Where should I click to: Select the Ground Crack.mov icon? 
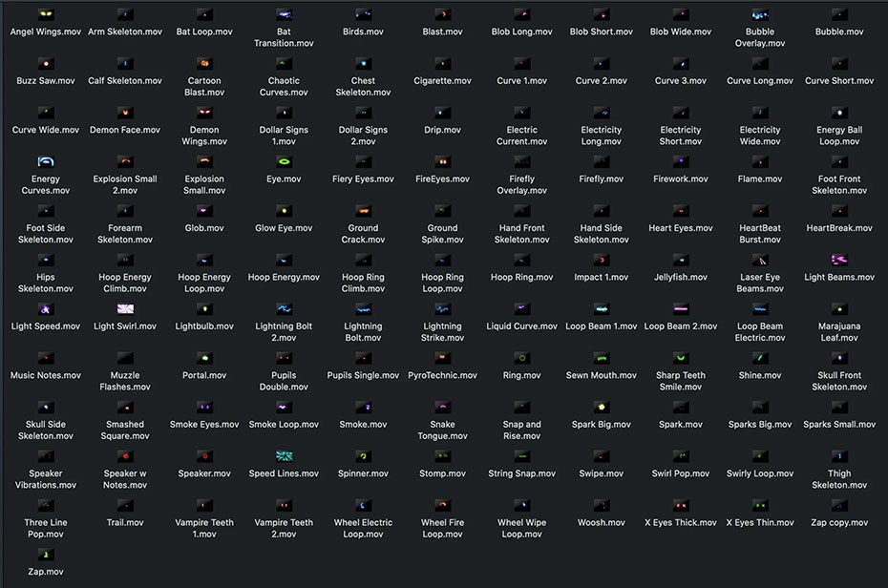(x=363, y=211)
